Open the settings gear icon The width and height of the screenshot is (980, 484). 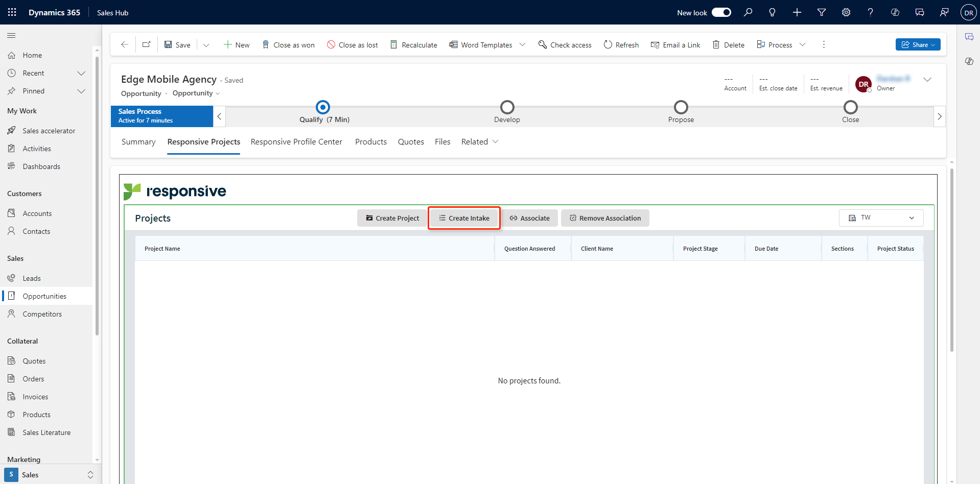846,12
